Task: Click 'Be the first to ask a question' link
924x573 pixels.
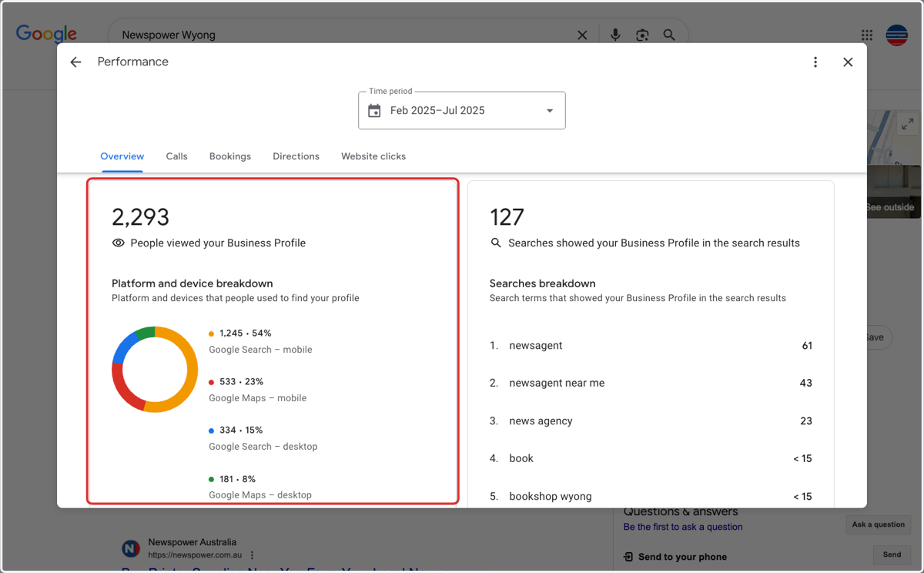Action: click(x=683, y=527)
